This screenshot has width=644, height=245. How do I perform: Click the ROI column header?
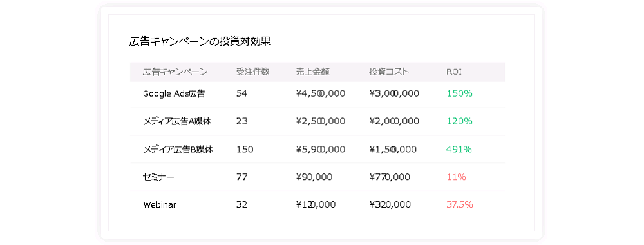pos(454,72)
